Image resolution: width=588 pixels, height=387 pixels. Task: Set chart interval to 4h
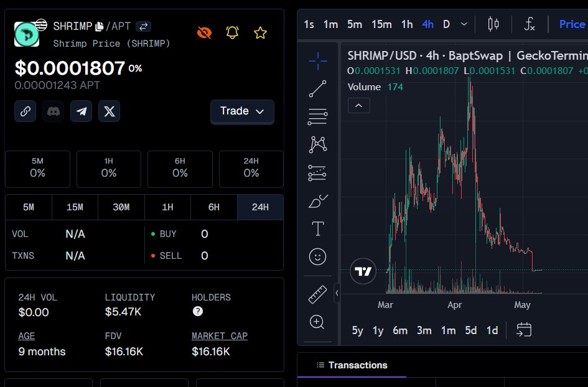point(427,25)
